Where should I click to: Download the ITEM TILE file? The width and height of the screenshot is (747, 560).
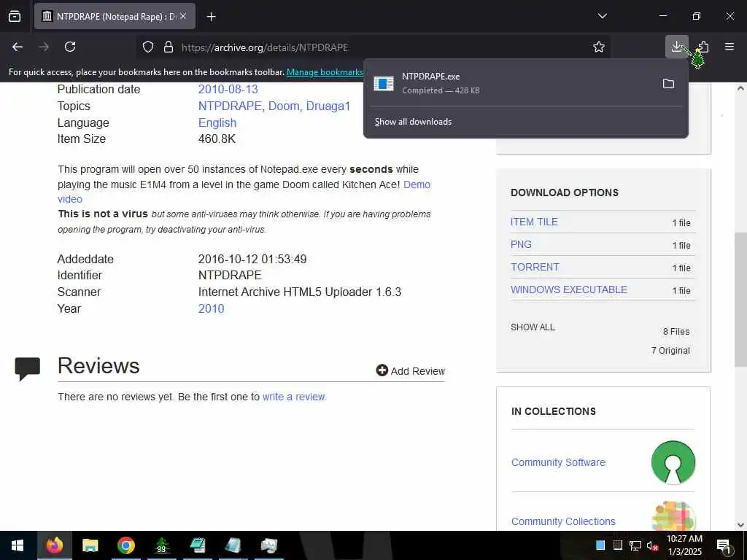(534, 222)
